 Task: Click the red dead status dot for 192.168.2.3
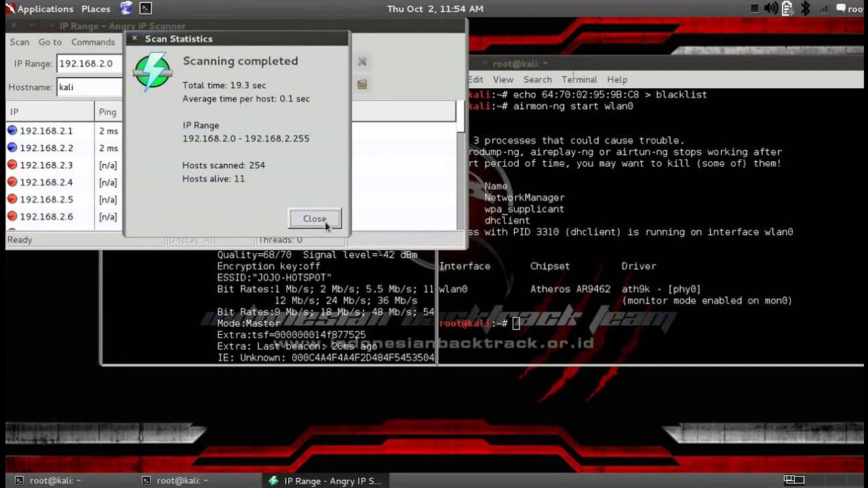[x=12, y=165]
